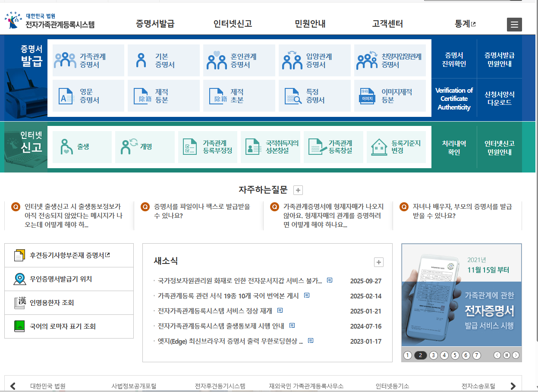Viewport: 538px width, 392px height.
Task: Open the 출생 birth report icon
Action: pyautogui.click(x=82, y=147)
